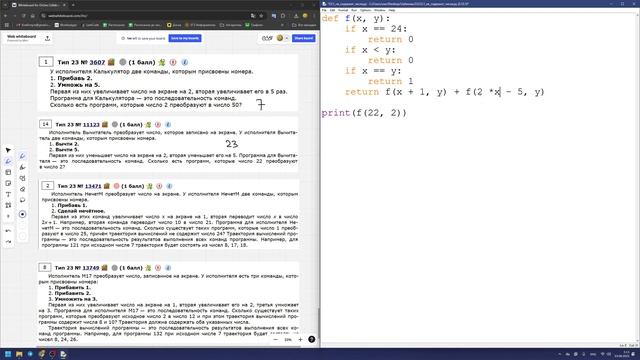Click the blue info icon next to task 13749
This screenshot has height=360, width=640.
(x=168, y=268)
